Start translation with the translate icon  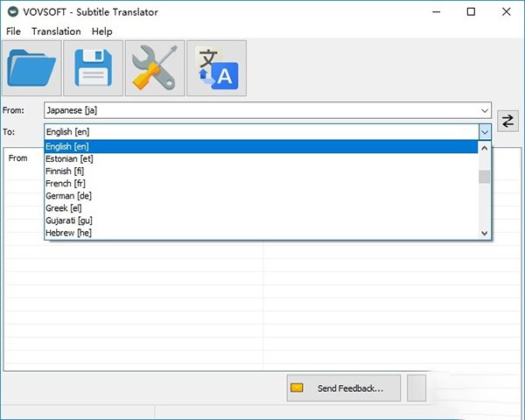click(217, 68)
